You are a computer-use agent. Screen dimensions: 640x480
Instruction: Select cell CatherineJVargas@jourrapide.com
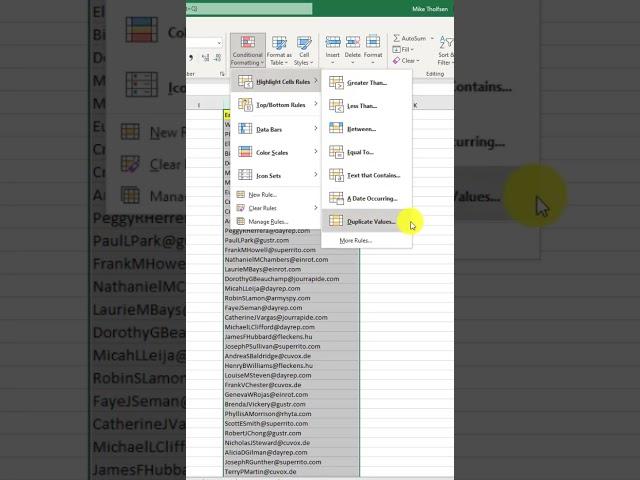pos(291,318)
